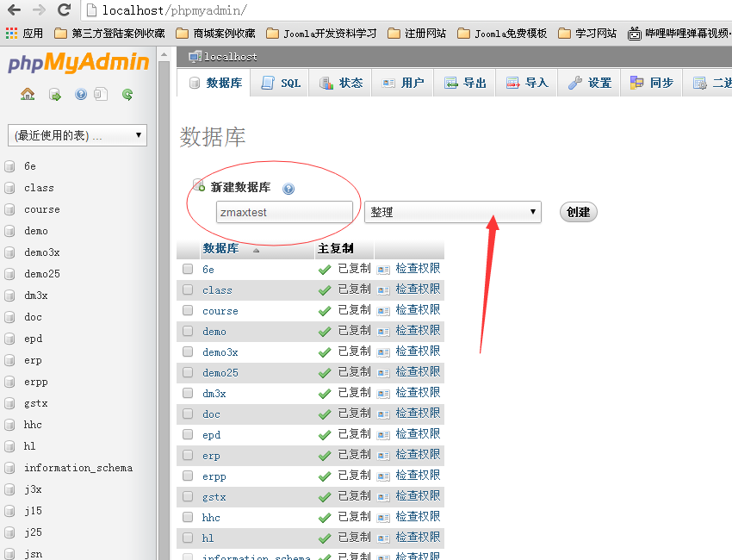Open the phpMyAdmin documentation help icon
The height and width of the screenshot is (560, 732).
(x=81, y=95)
